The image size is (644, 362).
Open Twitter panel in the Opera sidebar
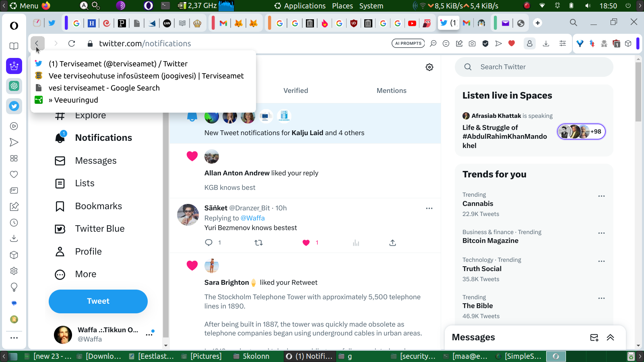[x=14, y=106]
